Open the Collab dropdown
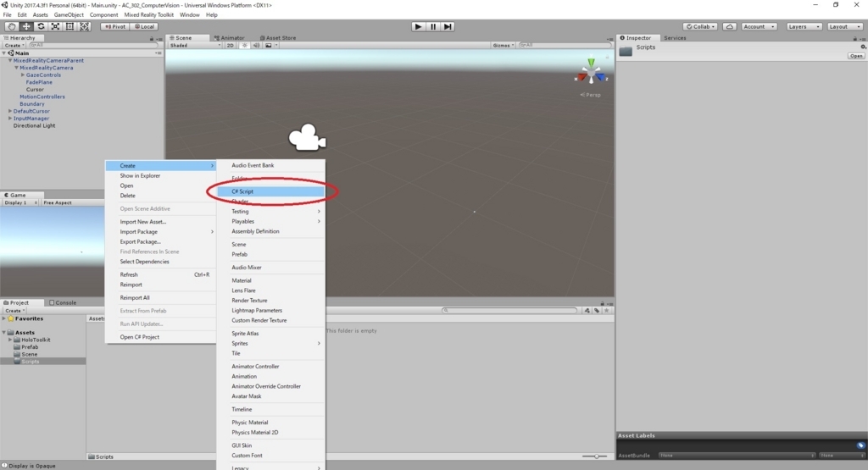Viewport: 868px width, 470px height. pos(700,26)
